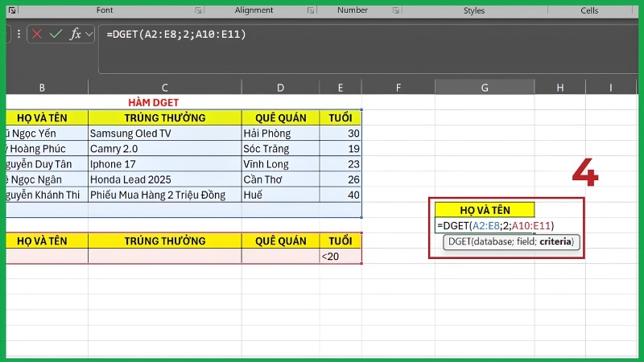
Task: Click 'TRÚNG THƯỞNG' header in the criteria table
Action: click(165, 241)
